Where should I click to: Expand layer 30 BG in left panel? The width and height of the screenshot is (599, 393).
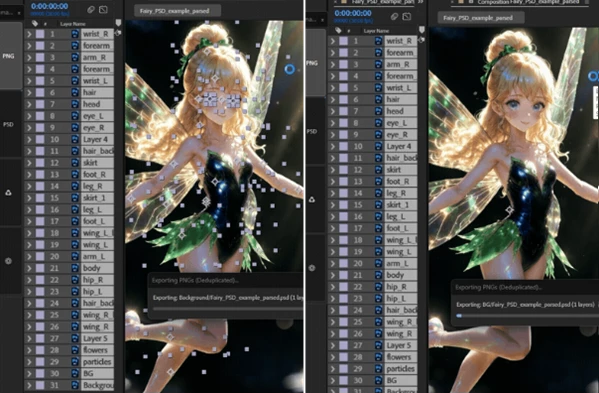(29, 374)
